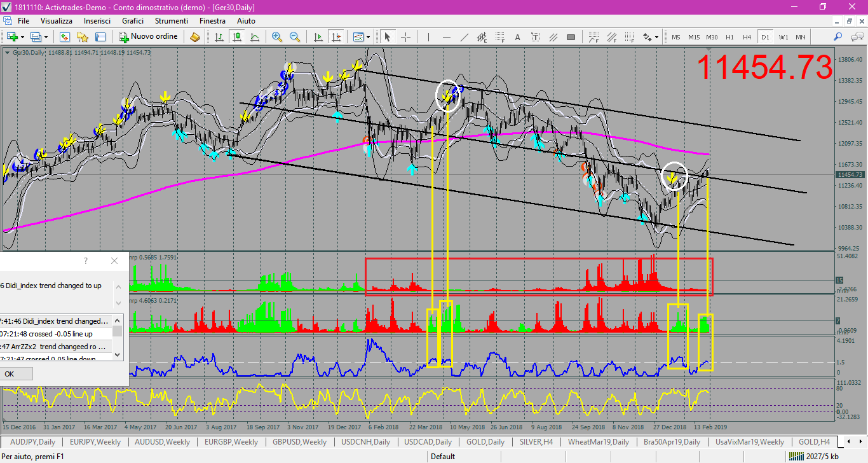
Task: Open the Navigator favorites panel
Action: 83,37
